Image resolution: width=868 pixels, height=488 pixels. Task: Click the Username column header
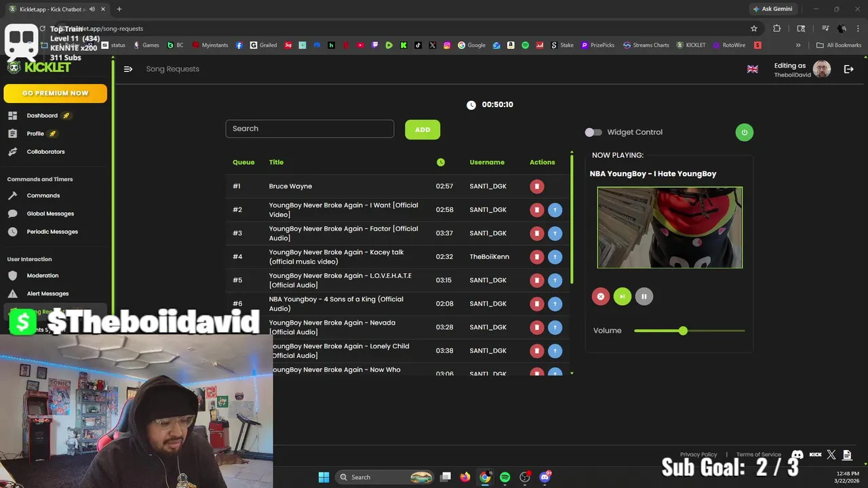click(x=487, y=163)
